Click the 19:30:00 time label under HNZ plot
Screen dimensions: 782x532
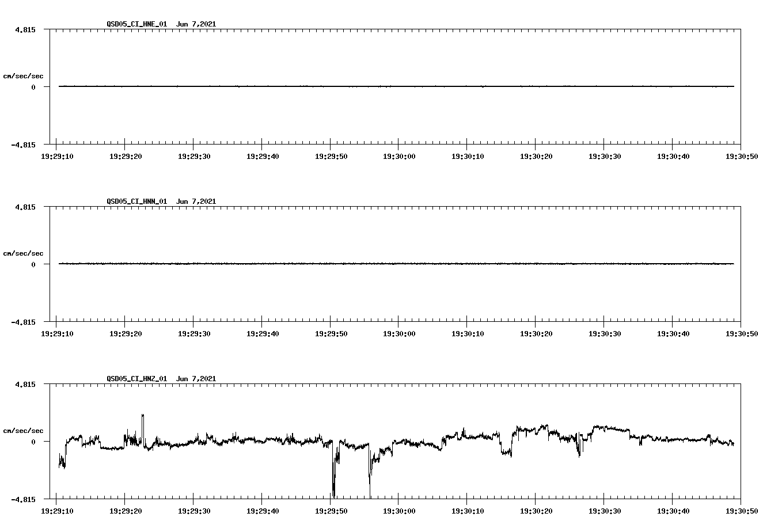click(398, 511)
